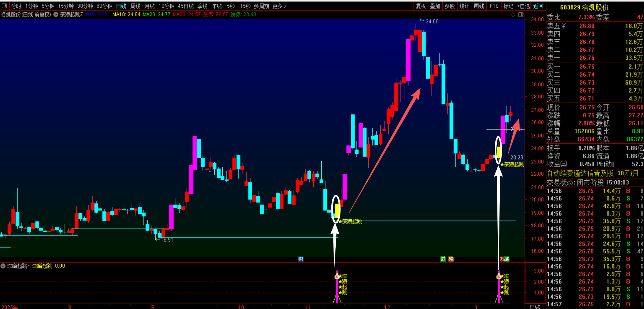Click the 买一 26.75 bid row
The width and height of the screenshot is (644, 309).
click(595, 67)
